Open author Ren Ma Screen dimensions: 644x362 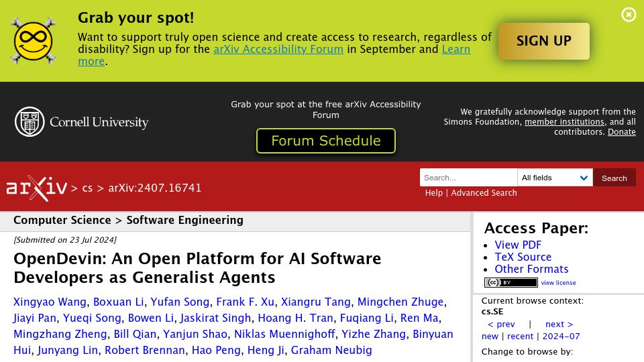click(x=419, y=318)
